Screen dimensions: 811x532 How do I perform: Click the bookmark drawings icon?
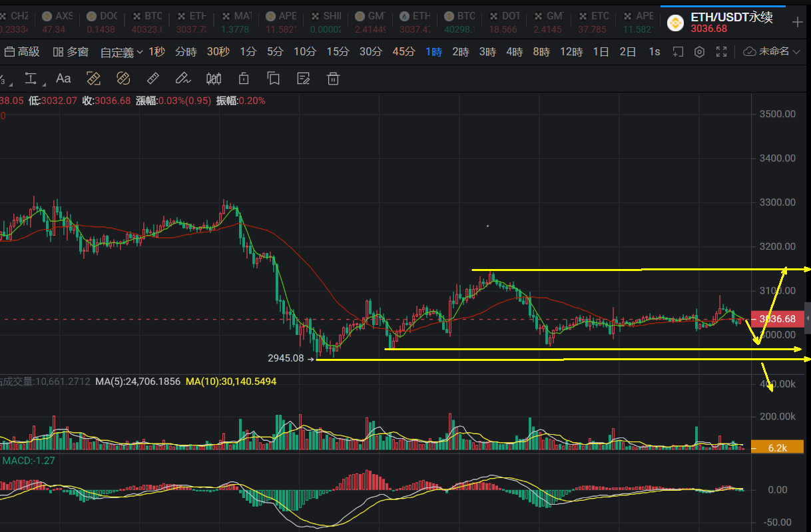[x=273, y=79]
